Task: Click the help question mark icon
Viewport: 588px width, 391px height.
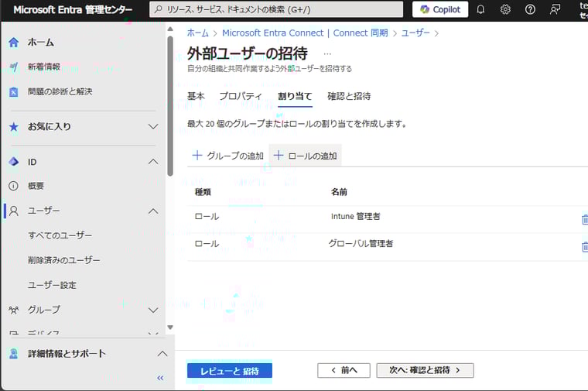Action: 530,10
